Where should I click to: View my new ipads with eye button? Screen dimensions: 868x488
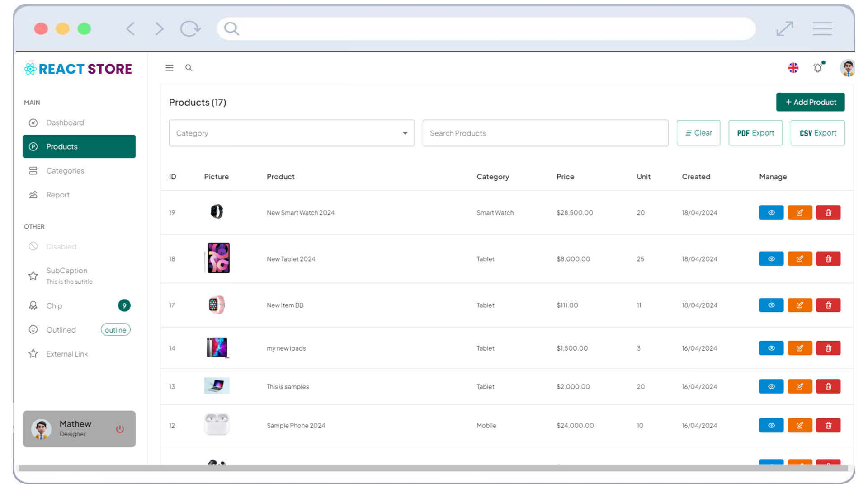(771, 348)
